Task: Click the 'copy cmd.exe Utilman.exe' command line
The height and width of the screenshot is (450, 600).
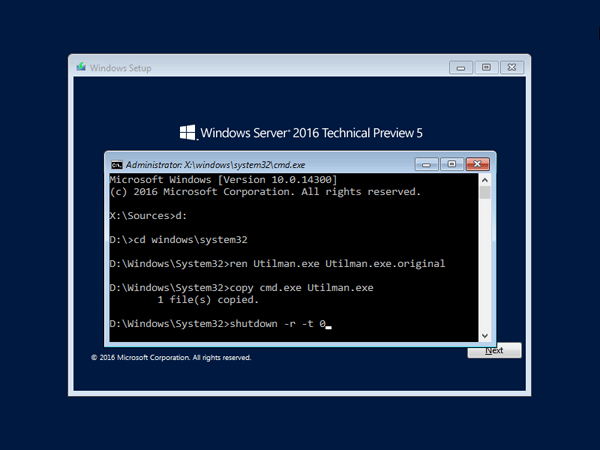Action: [241, 288]
